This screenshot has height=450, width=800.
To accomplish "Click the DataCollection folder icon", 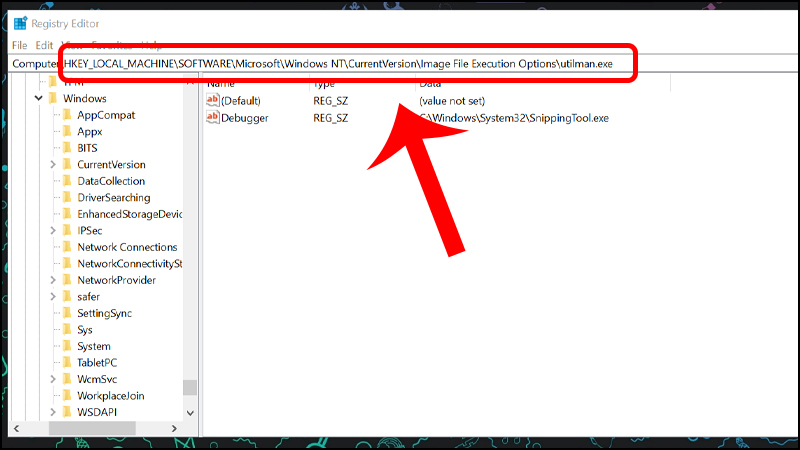I will click(67, 181).
